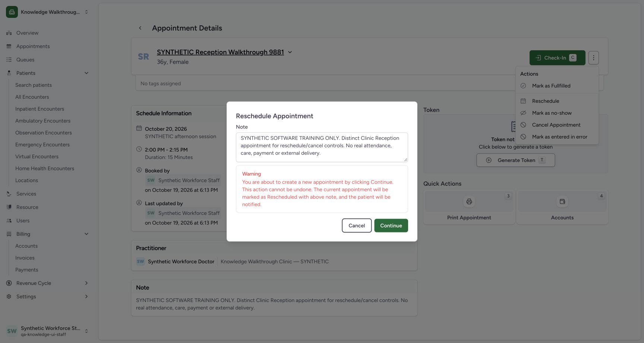Screen dimensions: 644x343
Task: Open Locations in the sidebar
Action: click(x=26, y=180)
